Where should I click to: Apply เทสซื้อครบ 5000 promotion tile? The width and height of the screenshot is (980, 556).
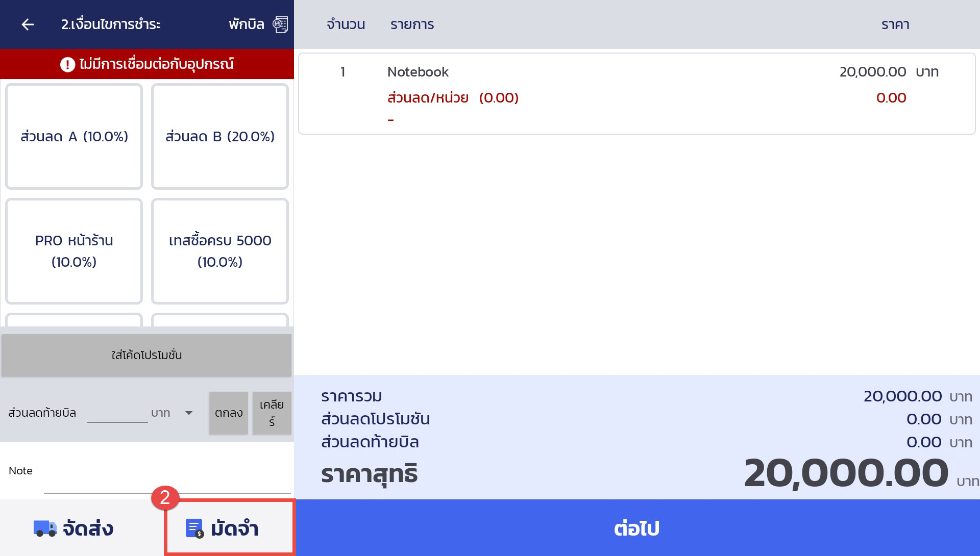coord(220,251)
